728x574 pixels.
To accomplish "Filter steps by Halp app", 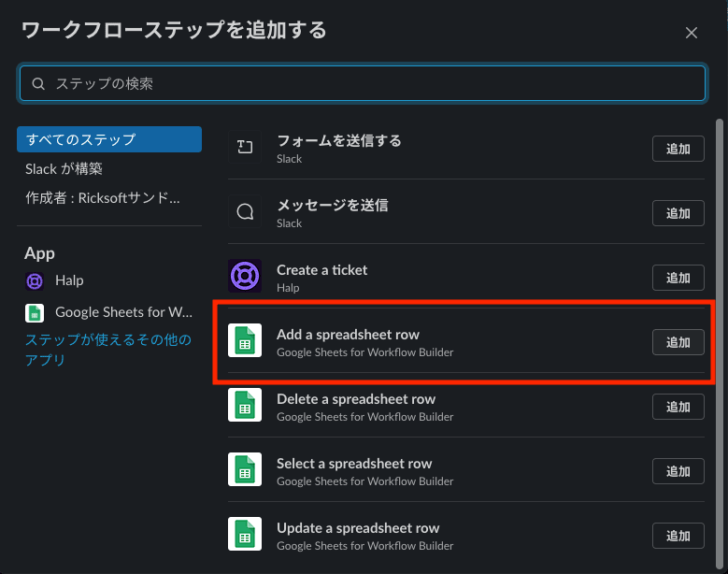I will 69,280.
